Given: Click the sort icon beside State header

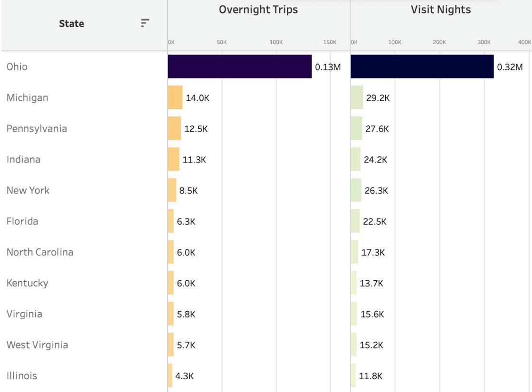Looking at the screenshot, I should (145, 23).
